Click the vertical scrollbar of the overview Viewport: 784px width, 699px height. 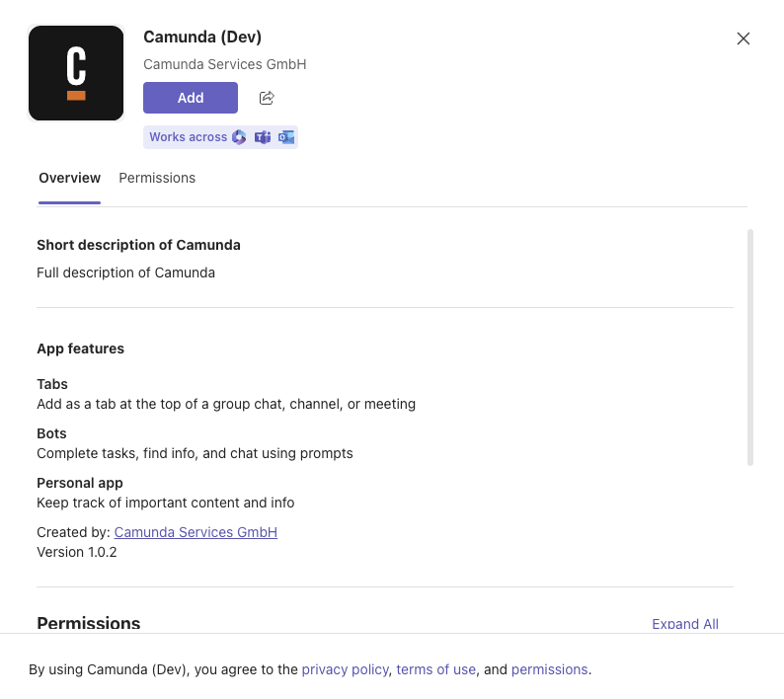pyautogui.click(x=750, y=348)
